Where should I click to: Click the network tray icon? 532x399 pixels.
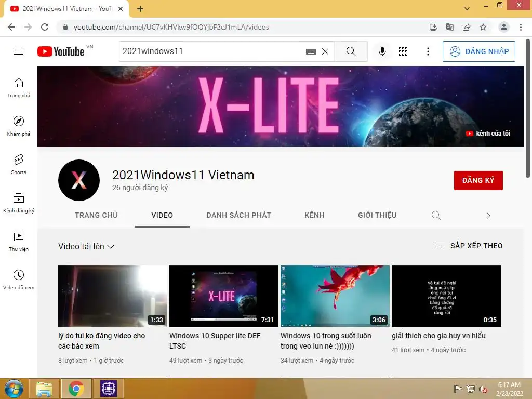tap(471, 389)
